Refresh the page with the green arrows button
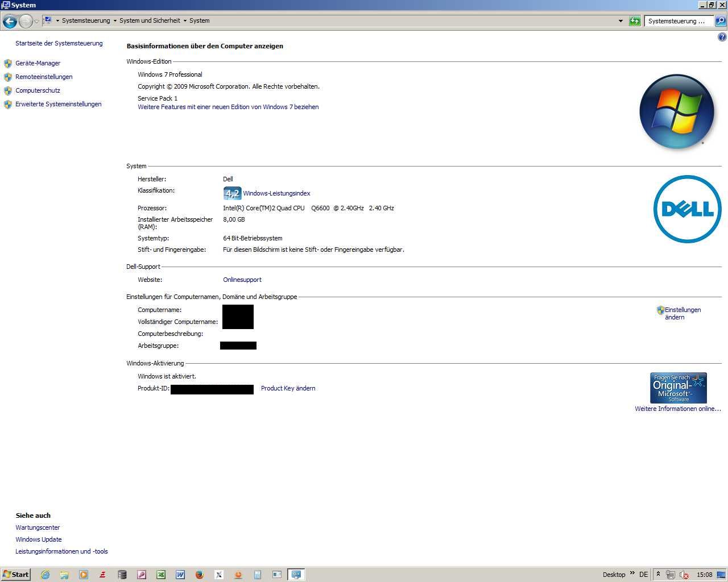Viewport: 728px width, 582px height. tap(635, 21)
